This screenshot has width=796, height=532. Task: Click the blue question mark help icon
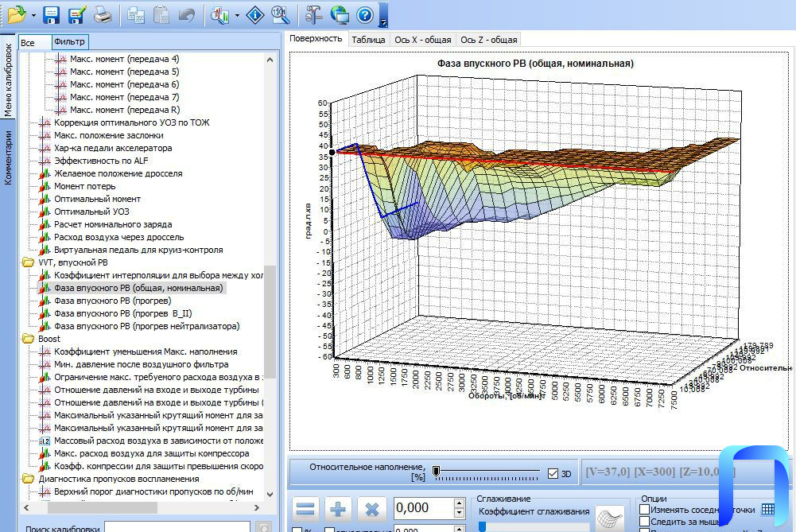365,14
